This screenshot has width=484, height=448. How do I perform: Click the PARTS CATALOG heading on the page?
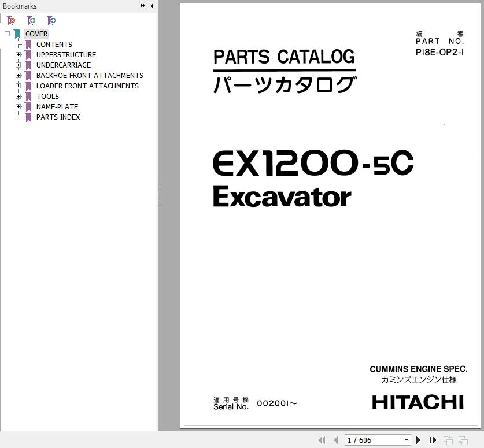tap(284, 57)
